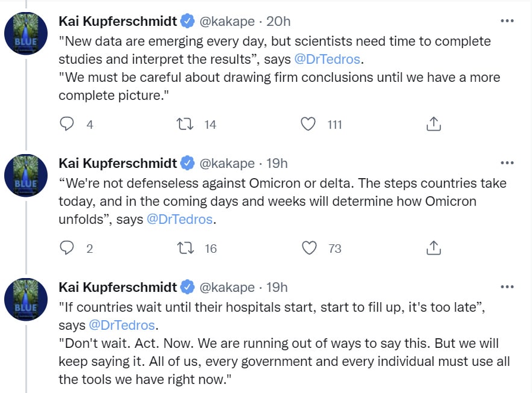Open the 20h timestamp of first tweet
The width and height of the screenshot is (532, 393).
click(x=278, y=21)
